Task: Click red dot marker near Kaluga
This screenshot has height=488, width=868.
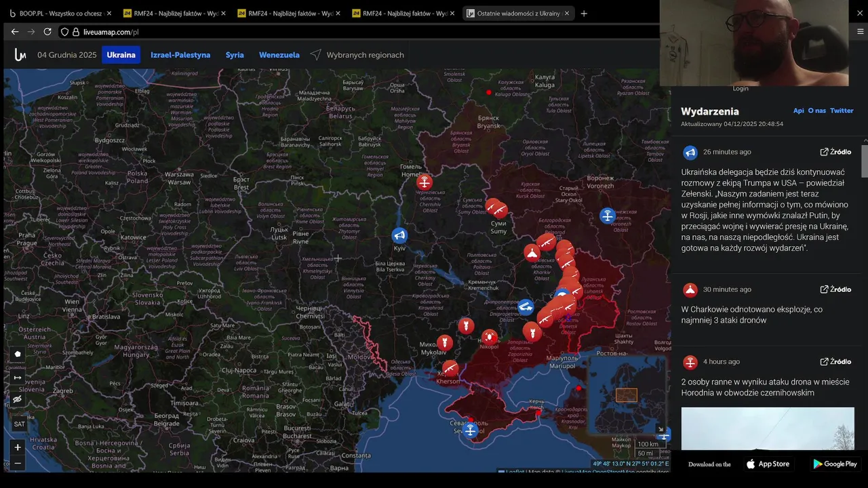Action: [489, 92]
